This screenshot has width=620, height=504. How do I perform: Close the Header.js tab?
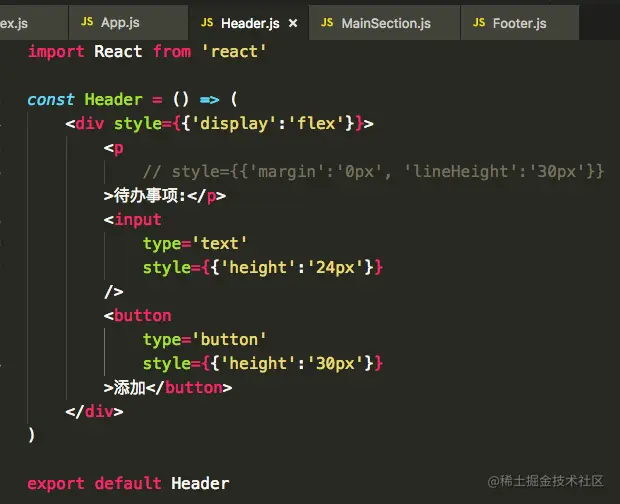point(293,23)
